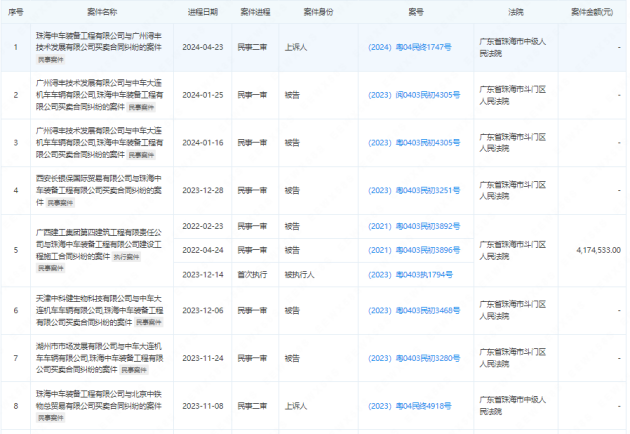The height and width of the screenshot is (434, 630).
Task: Click 首次执行 stage in row 5
Action: click(x=252, y=275)
